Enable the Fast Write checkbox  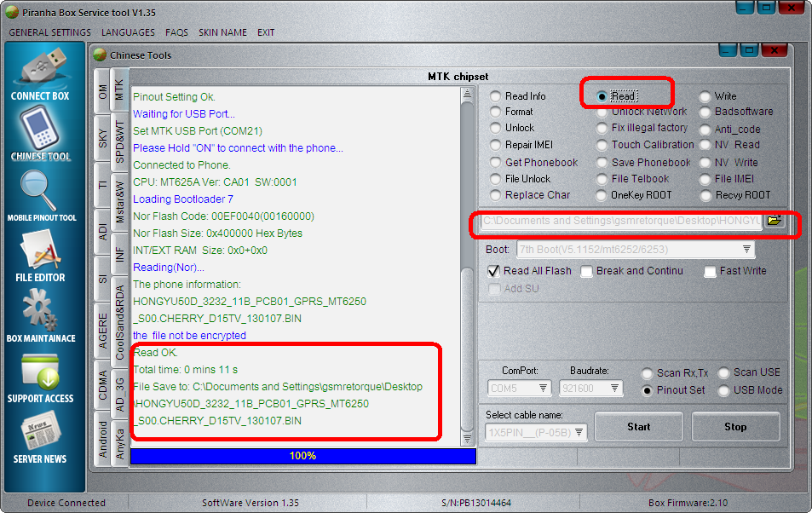point(711,271)
